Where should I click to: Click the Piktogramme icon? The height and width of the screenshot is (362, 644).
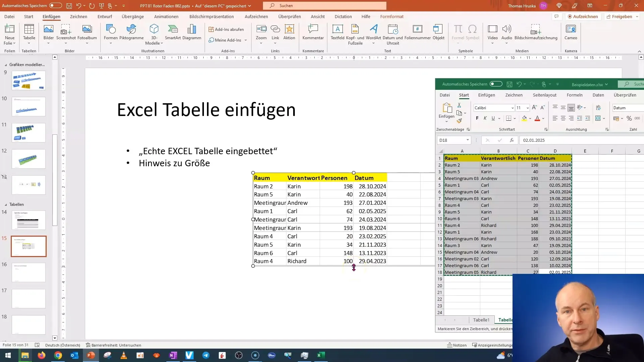pos(131,29)
